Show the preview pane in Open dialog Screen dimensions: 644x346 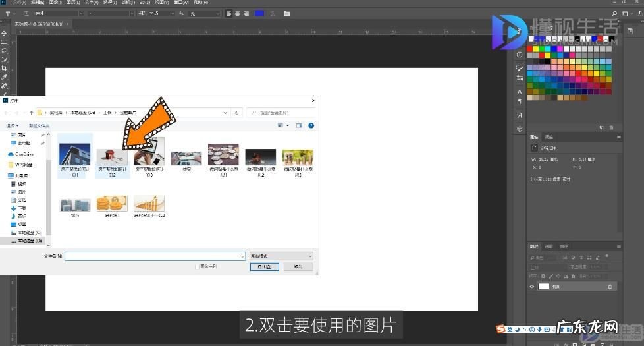298,125
